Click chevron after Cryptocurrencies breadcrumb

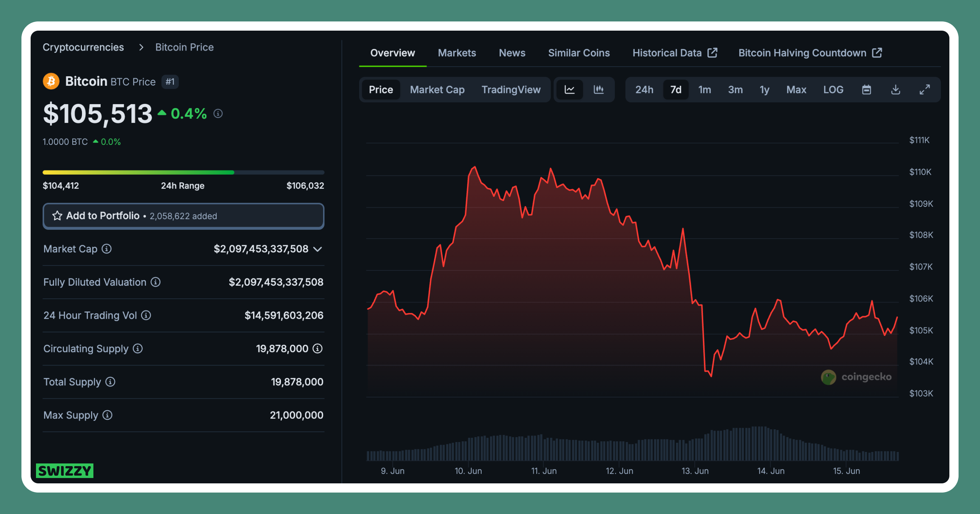point(141,47)
